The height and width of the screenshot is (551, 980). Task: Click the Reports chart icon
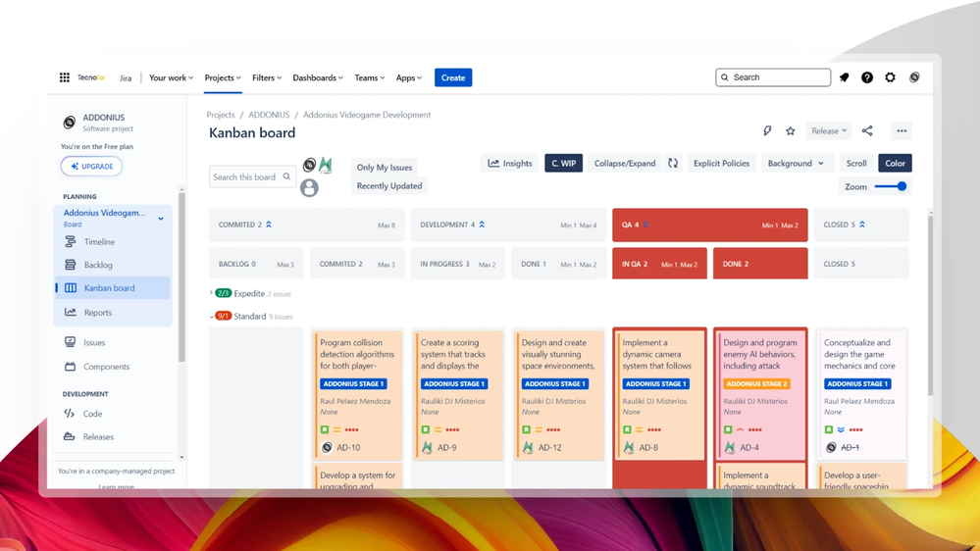(x=70, y=313)
